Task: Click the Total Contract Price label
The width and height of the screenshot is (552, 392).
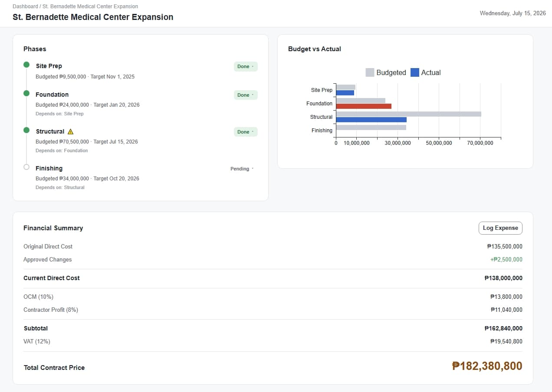Action: (x=54, y=367)
